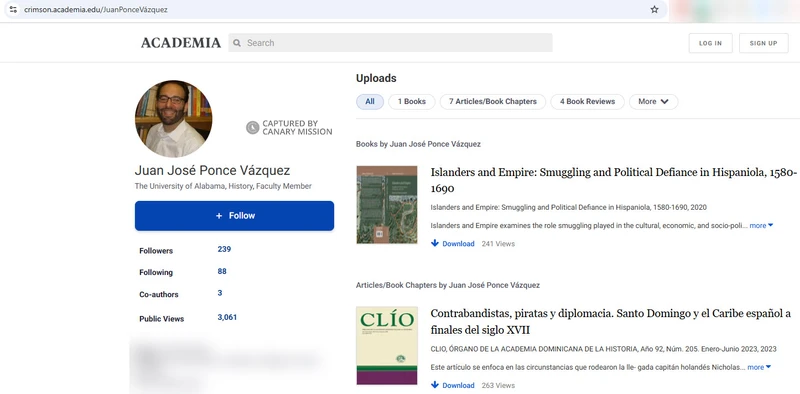Follow Juan José Ponce Vázquez
The image size is (800, 394).
coord(234,216)
